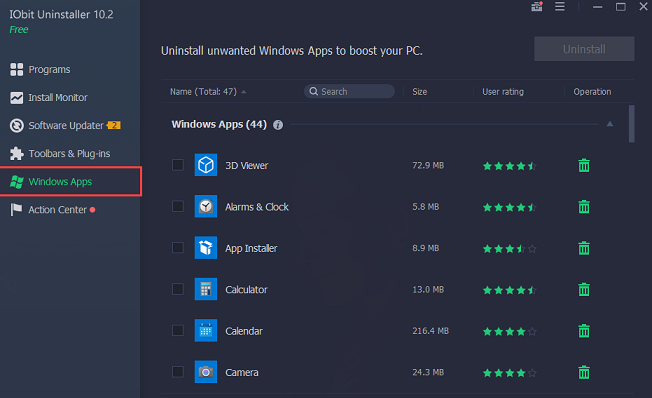Click the Calendar star rating
Image resolution: width=652 pixels, height=398 pixels.
coord(509,331)
